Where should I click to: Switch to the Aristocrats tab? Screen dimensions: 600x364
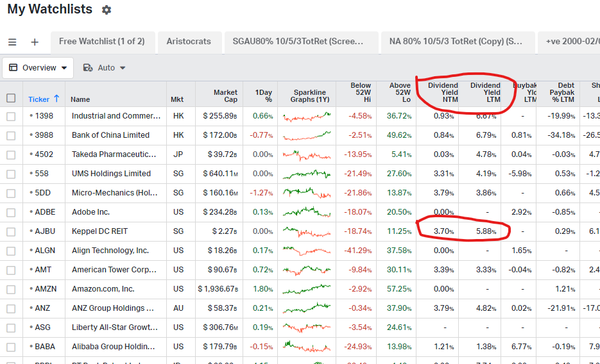click(189, 42)
